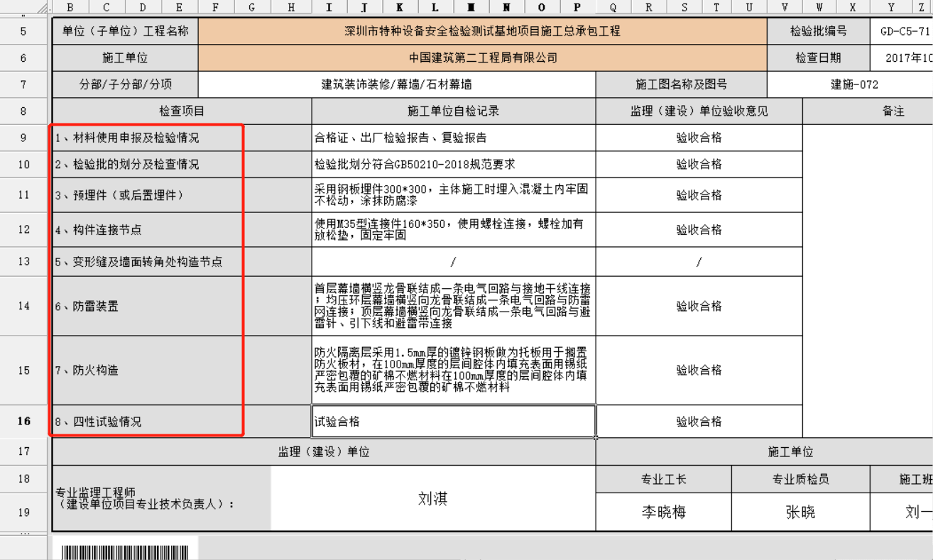Select the name cell '张晓'
This screenshot has width=933, height=560.
click(x=801, y=512)
